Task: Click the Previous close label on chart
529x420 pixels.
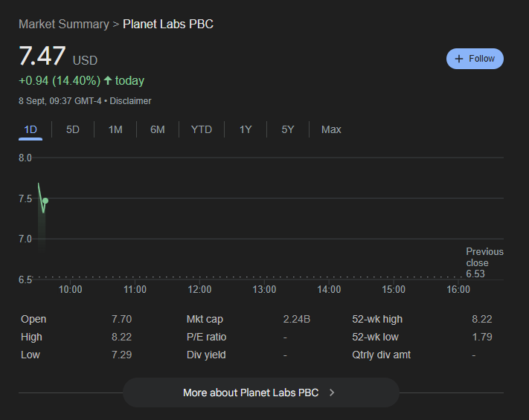Action: click(484, 257)
